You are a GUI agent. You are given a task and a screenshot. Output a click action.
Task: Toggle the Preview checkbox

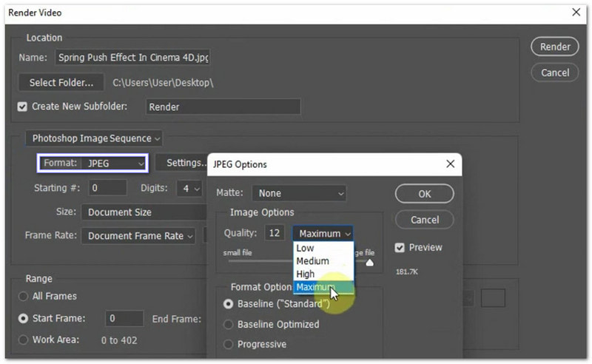tap(400, 248)
